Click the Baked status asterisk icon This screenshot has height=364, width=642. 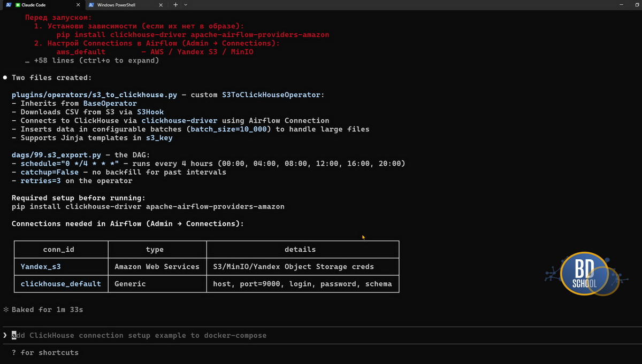(6, 310)
